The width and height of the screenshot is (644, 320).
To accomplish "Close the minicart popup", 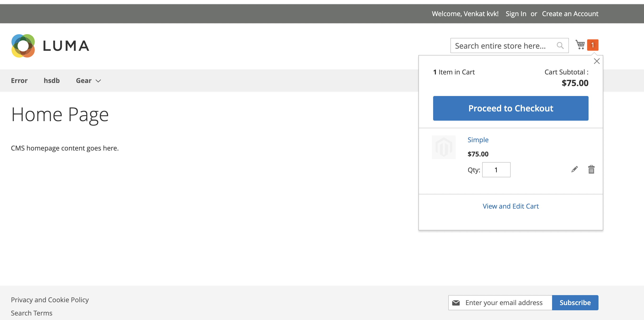I will click(597, 61).
